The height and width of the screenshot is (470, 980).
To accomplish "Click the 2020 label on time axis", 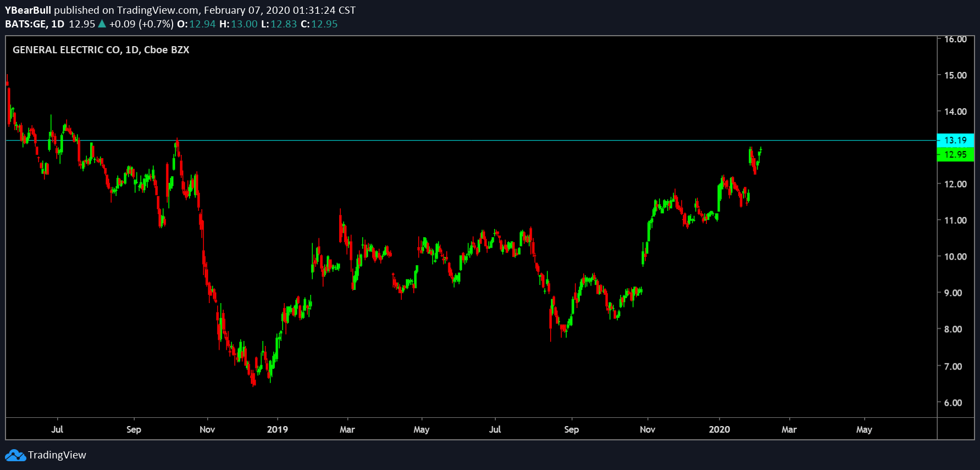I will click(719, 429).
